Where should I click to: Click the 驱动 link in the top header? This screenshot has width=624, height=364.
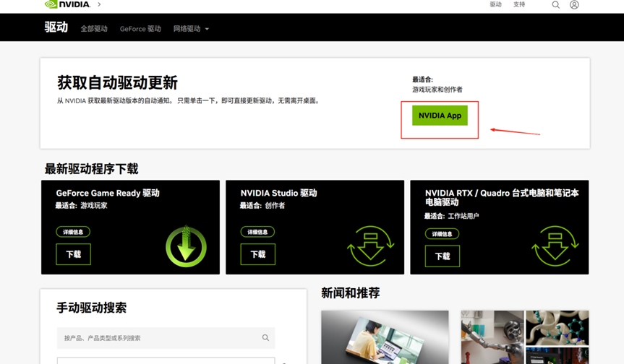point(495,4)
